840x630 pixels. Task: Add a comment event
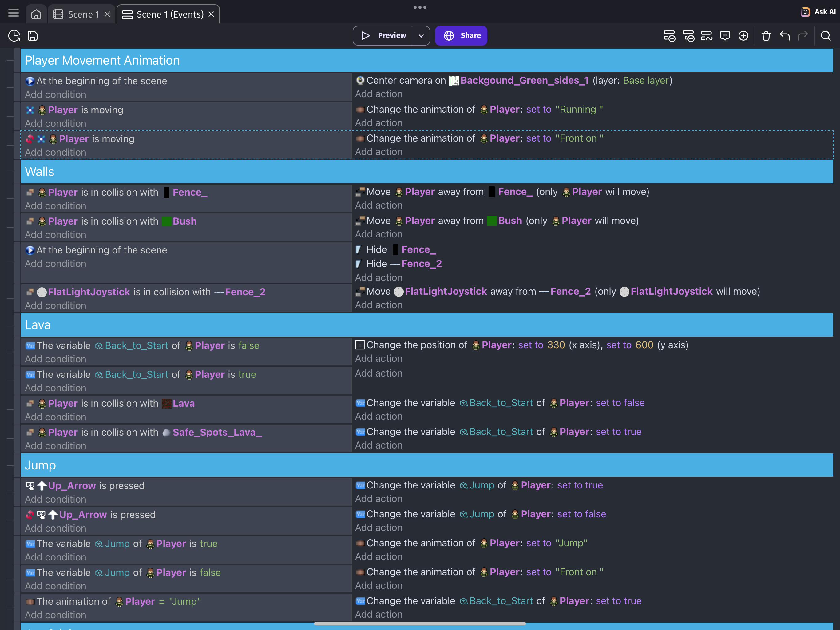(x=725, y=36)
